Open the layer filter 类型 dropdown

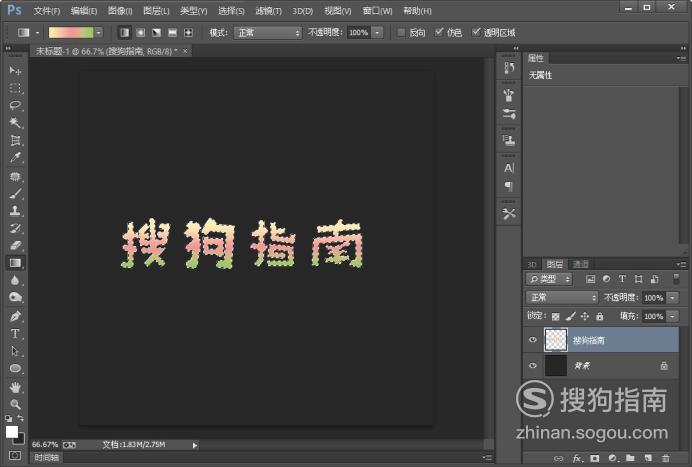(x=549, y=279)
